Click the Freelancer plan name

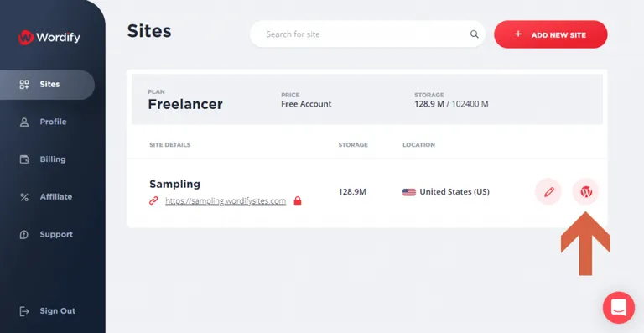click(185, 104)
